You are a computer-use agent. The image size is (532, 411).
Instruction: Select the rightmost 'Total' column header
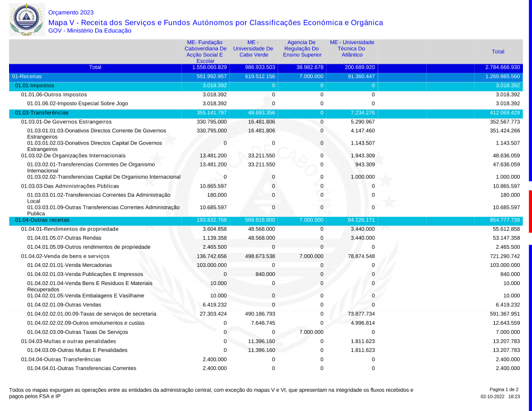(498, 52)
